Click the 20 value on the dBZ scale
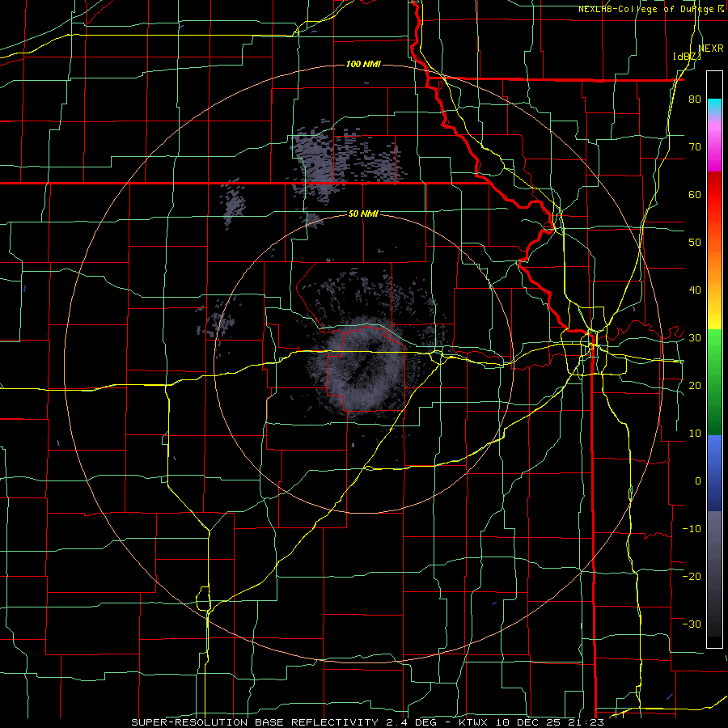 695,385
